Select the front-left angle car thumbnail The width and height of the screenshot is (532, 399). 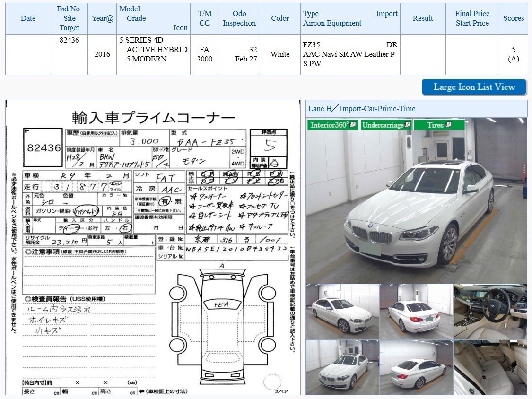[x=342, y=367]
